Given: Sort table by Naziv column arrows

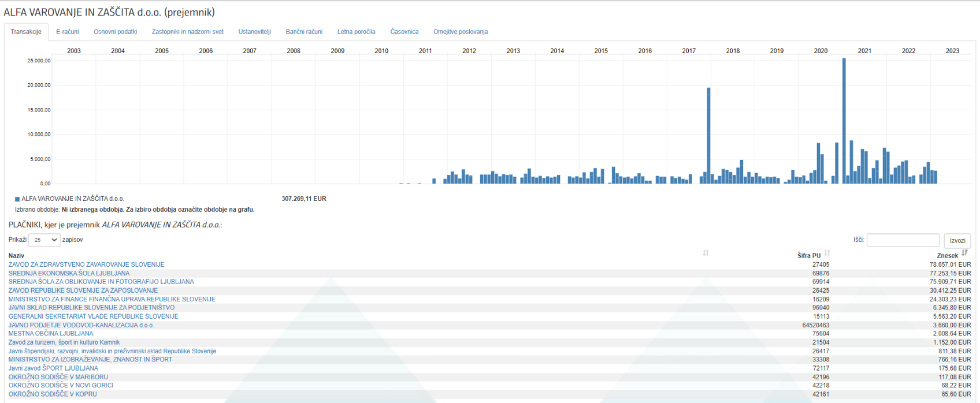Looking at the screenshot, I should pyautogui.click(x=706, y=253).
